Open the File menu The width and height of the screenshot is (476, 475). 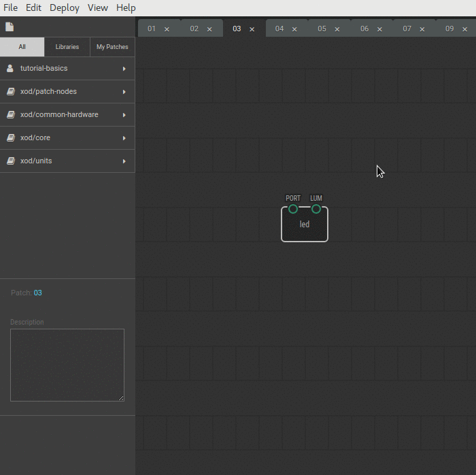[11, 8]
